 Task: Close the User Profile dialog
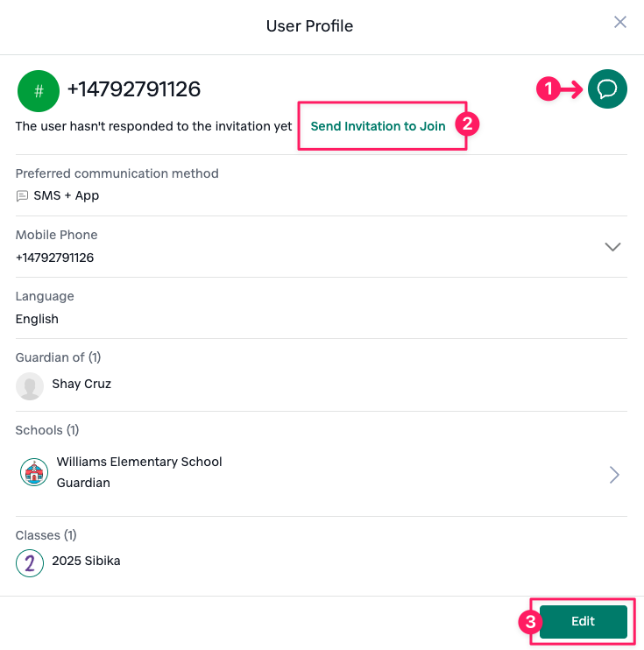click(x=620, y=22)
